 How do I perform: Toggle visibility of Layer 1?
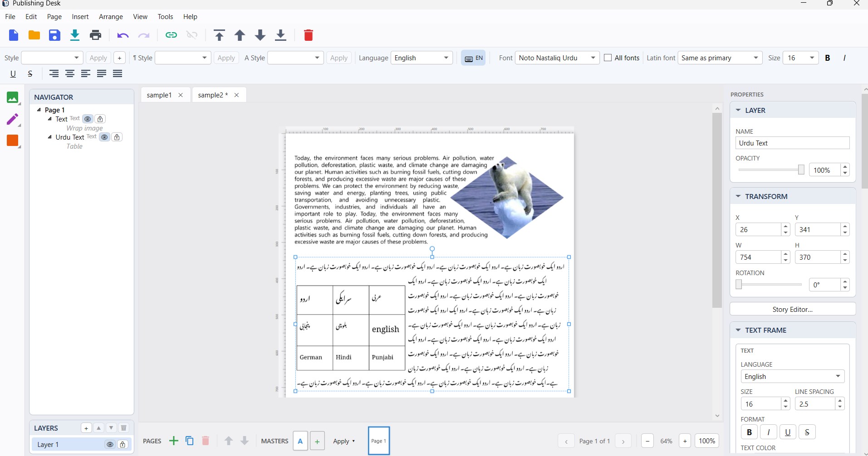pyautogui.click(x=110, y=445)
